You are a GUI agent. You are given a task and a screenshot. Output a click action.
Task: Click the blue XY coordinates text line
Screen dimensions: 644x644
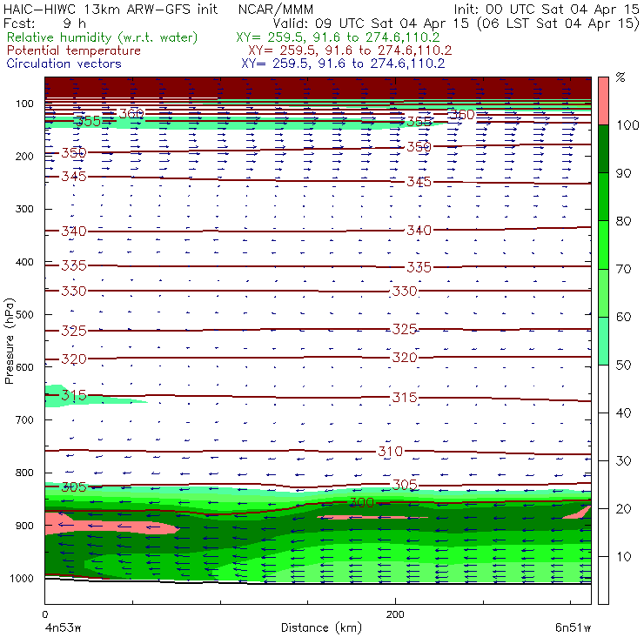[x=343, y=64]
